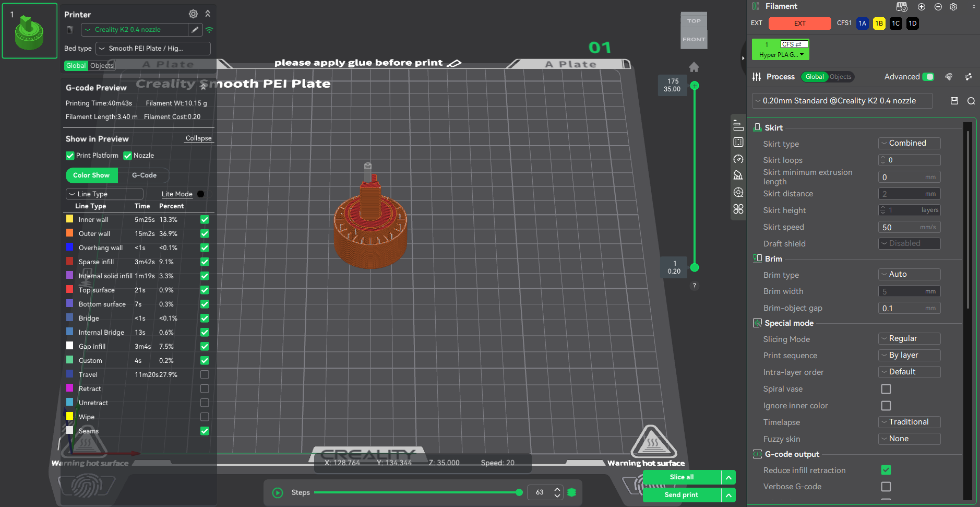980x507 pixels.
Task: Click the Collapse link in Show in Preview
Action: click(199, 138)
